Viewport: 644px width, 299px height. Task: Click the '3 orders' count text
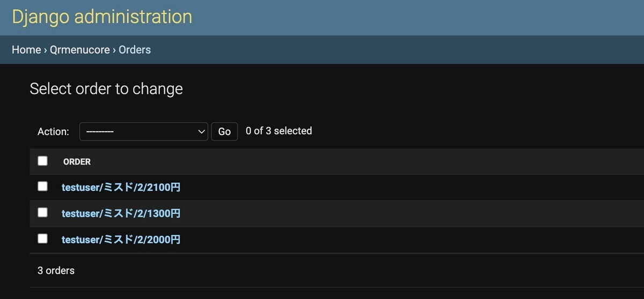56,271
